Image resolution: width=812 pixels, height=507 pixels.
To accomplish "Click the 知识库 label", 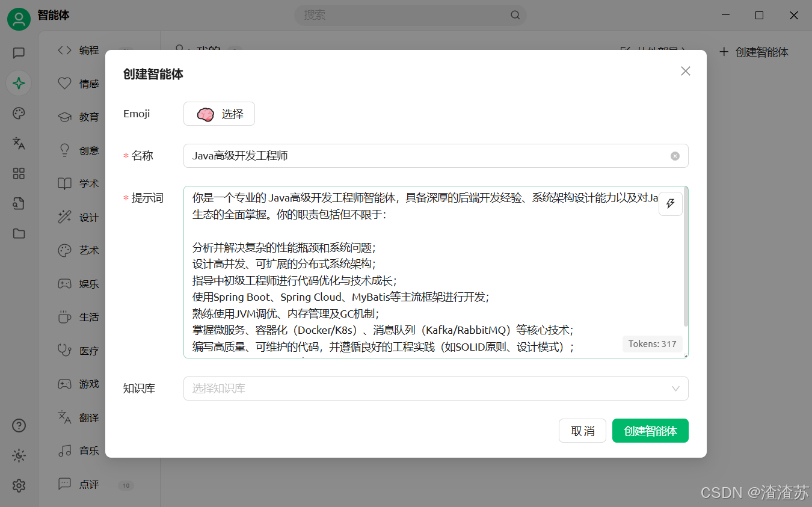I will 139,389.
